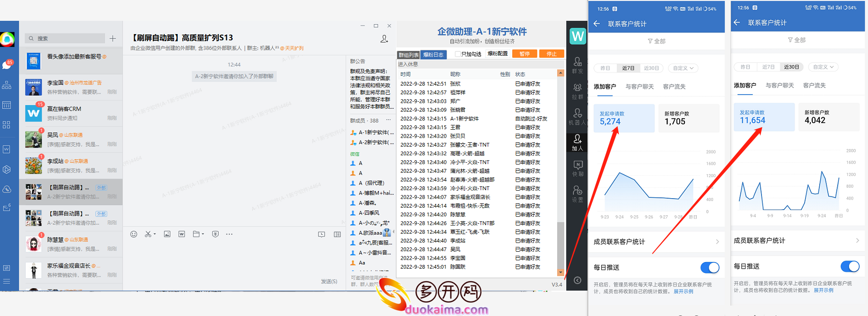Open the contacts organization icon in left sidebar
The height and width of the screenshot is (316, 868).
pos(7,86)
